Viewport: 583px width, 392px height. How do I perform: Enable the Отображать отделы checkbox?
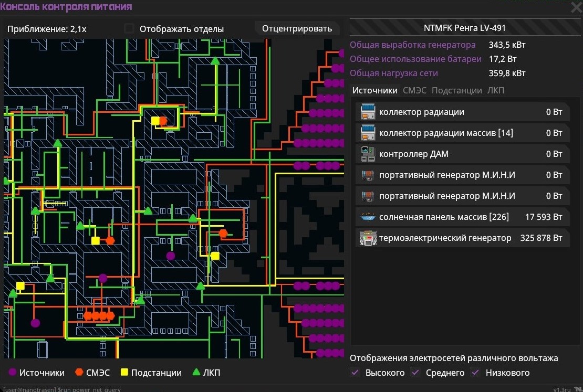(x=129, y=29)
